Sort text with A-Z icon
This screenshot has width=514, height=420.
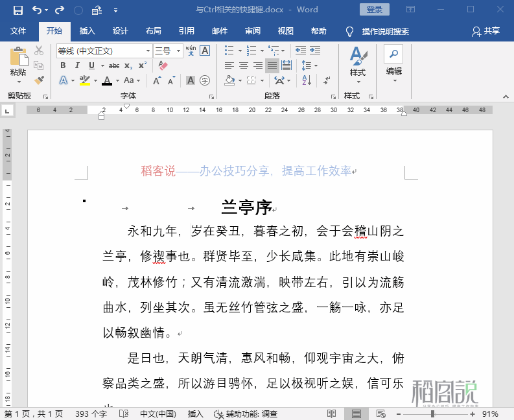(307, 80)
